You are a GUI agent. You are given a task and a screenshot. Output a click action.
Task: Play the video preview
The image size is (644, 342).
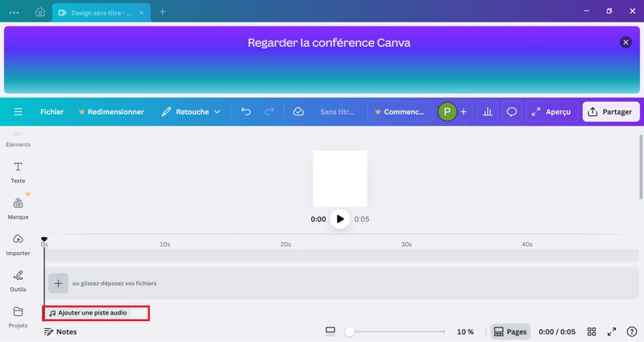tap(340, 219)
